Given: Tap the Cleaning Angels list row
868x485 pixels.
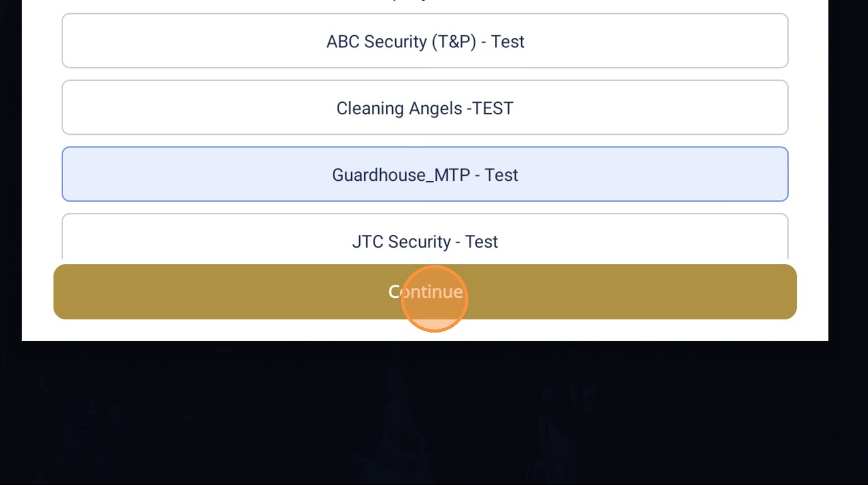Looking at the screenshot, I should (425, 108).
